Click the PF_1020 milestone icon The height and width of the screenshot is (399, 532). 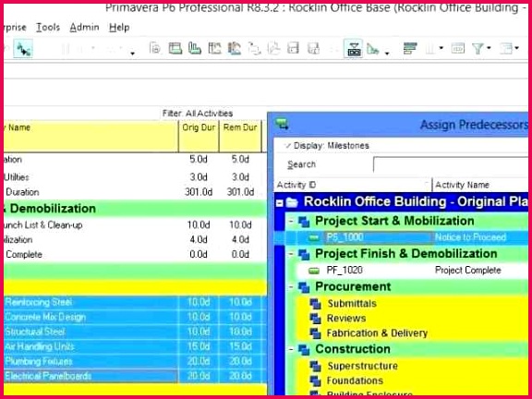314,271
